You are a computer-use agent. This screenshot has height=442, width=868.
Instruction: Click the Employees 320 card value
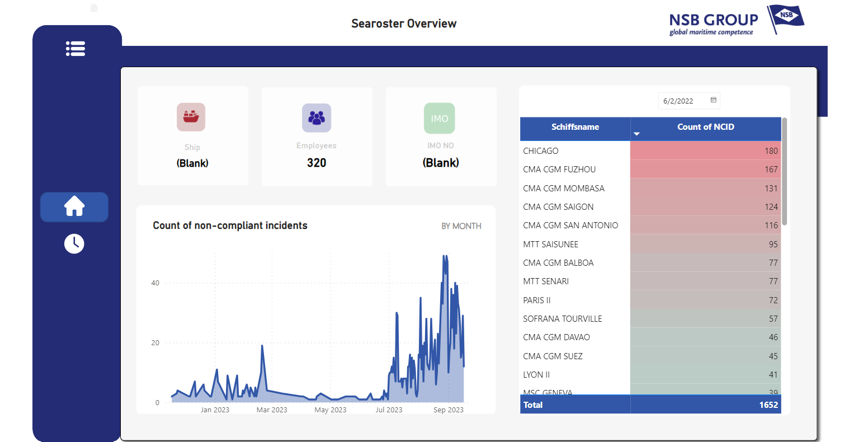point(317,163)
